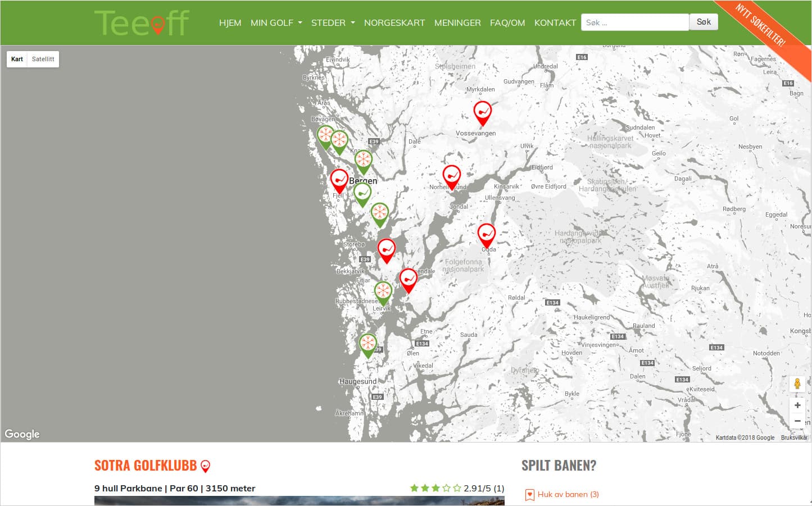Click the green golf marker below Bergen
Image resolution: width=812 pixels, height=506 pixels.
(362, 194)
